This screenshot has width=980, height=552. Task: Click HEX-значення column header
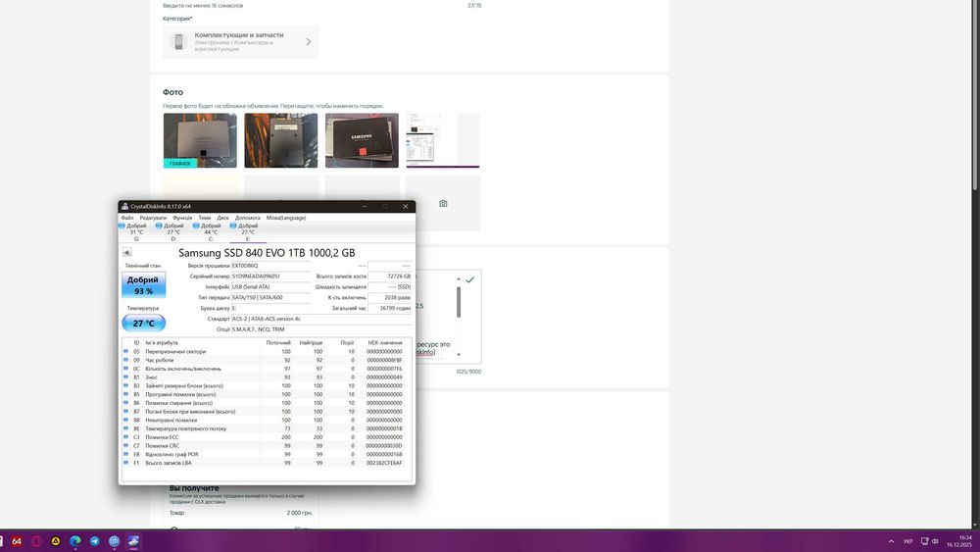[385, 342]
